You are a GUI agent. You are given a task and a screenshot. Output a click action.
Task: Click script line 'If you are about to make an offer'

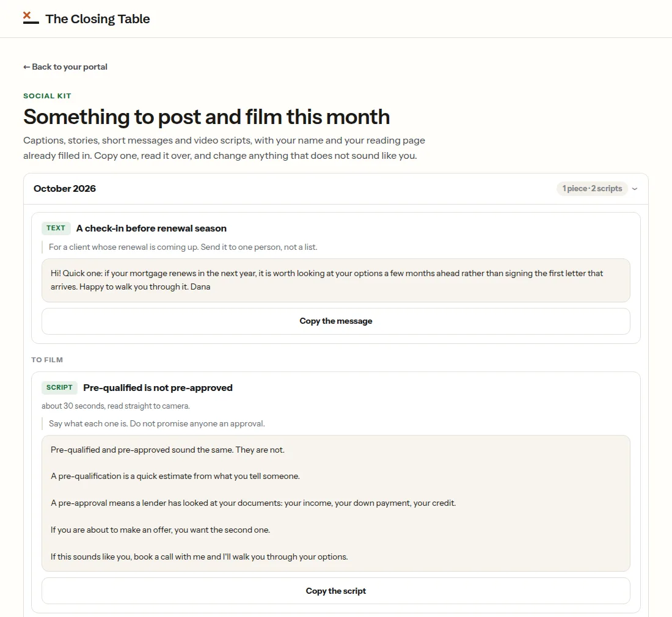coord(160,530)
